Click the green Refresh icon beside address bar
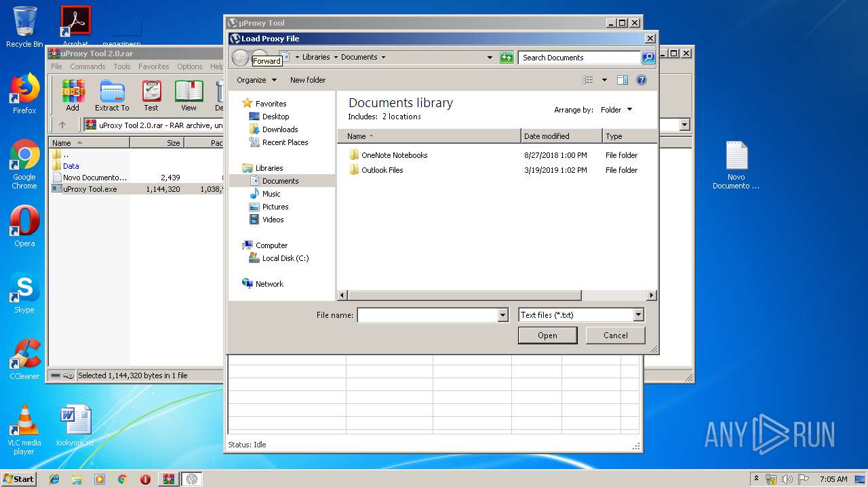 507,58
